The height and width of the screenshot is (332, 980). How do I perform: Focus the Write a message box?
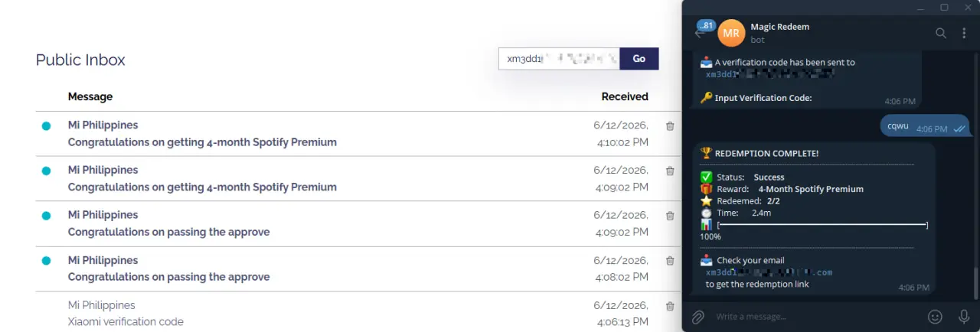(x=815, y=317)
